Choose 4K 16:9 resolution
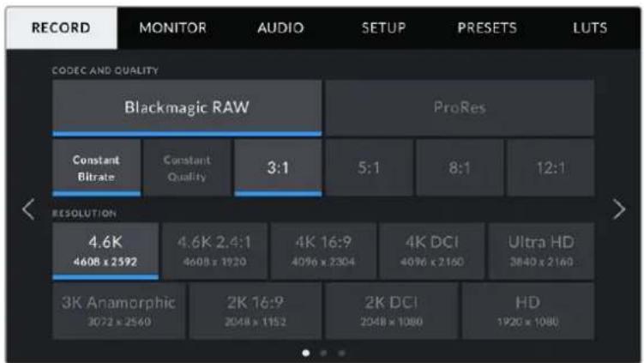This screenshot has height=363, width=644. point(323,251)
